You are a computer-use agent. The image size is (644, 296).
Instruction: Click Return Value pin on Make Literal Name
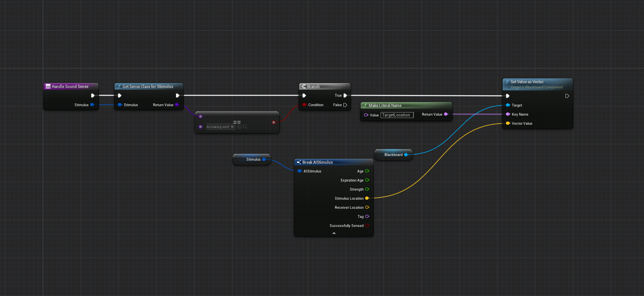(446, 114)
